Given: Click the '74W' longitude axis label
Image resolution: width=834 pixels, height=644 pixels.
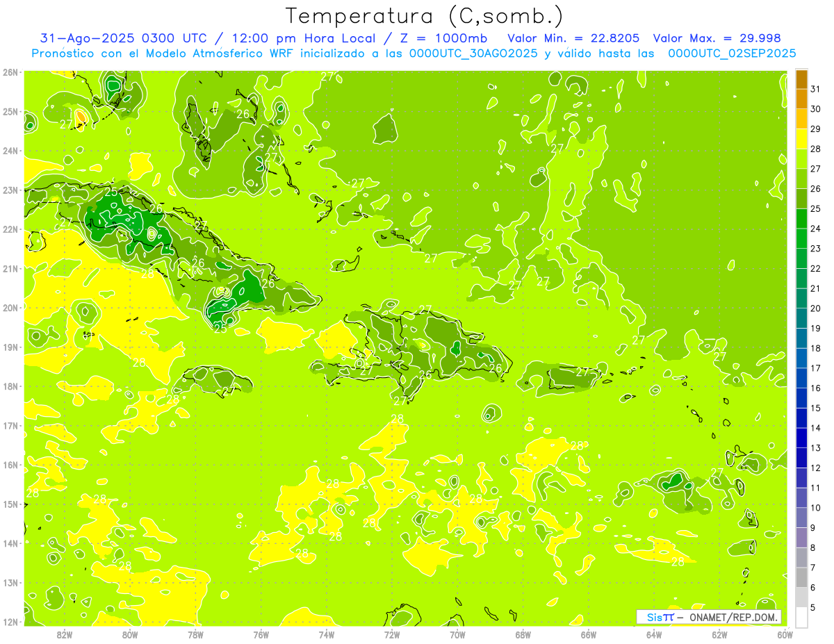Looking at the screenshot, I should [x=326, y=634].
